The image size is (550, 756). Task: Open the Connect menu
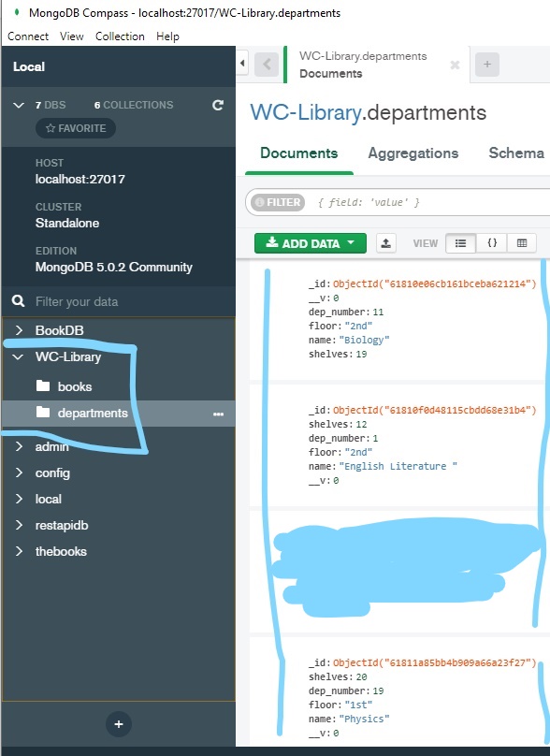tap(28, 36)
